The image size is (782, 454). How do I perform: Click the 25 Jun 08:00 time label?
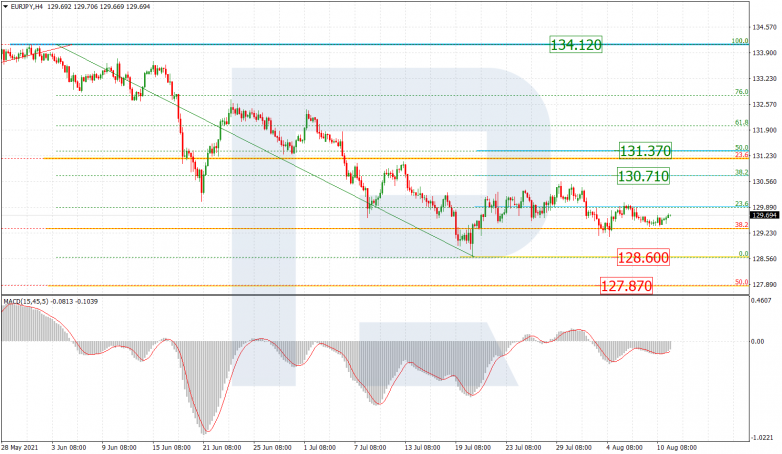[x=271, y=448]
